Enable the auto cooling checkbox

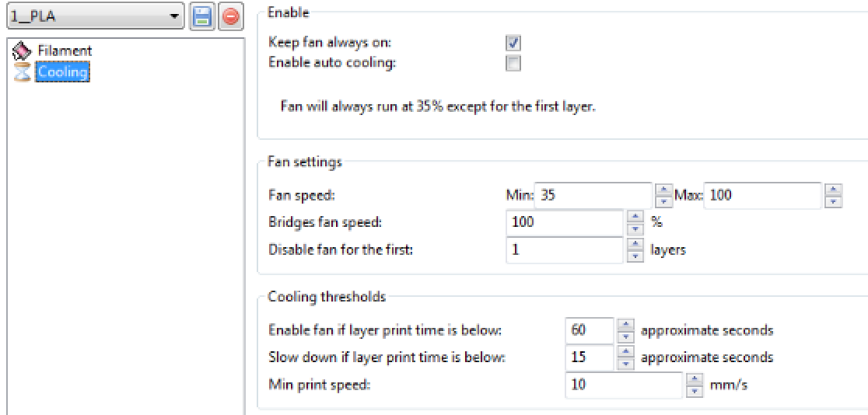[513, 64]
